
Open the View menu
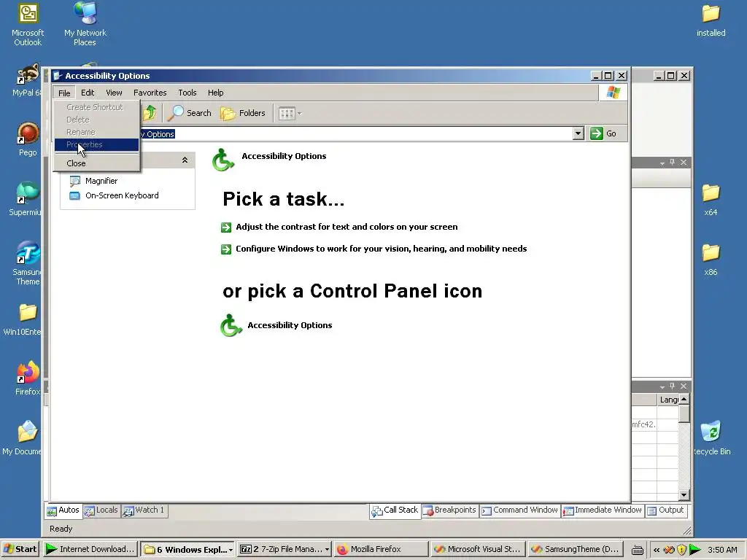point(114,93)
